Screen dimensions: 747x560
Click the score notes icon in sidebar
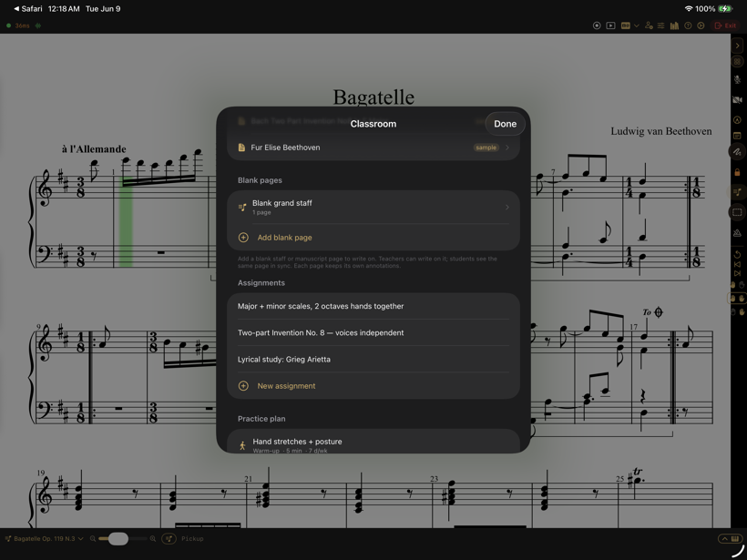tap(737, 192)
